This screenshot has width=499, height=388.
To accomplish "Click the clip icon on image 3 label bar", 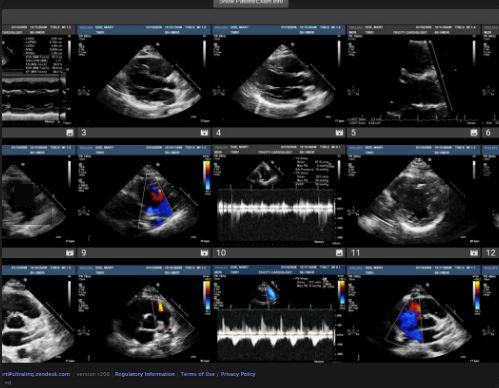I will (x=204, y=133).
